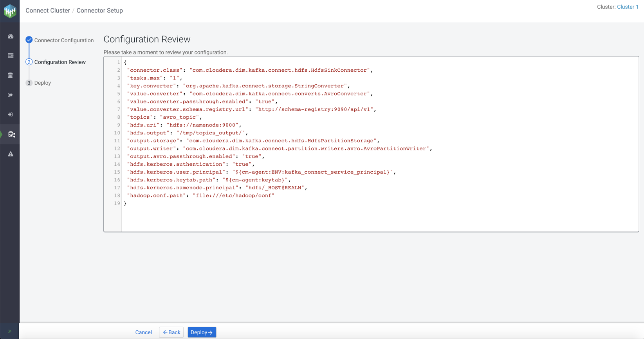The width and height of the screenshot is (644, 339).
Task: Open Connect Cluster breadcrumb
Action: 48,11
